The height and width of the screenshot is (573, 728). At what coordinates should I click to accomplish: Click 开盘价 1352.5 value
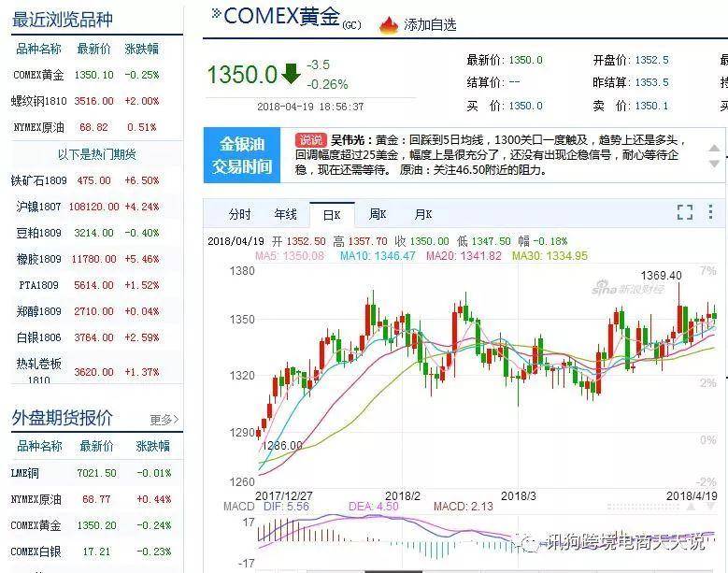652,60
